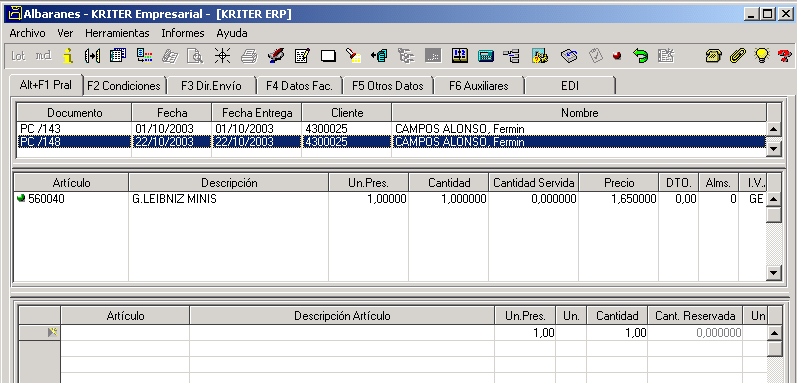
Task: Open the Herramientas menu
Action: tap(117, 34)
